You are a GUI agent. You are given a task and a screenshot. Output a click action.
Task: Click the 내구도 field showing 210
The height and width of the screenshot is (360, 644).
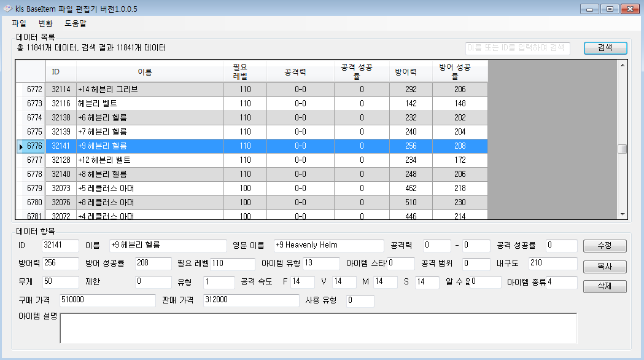coord(553,264)
